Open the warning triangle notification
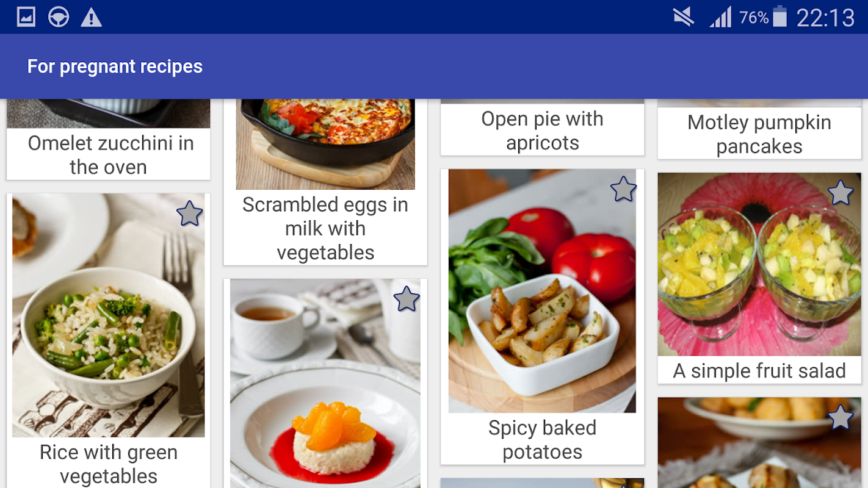868x488 pixels. click(x=91, y=17)
